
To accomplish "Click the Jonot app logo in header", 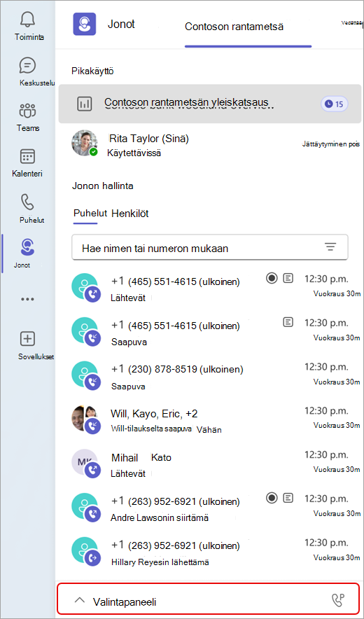I will pos(85,24).
